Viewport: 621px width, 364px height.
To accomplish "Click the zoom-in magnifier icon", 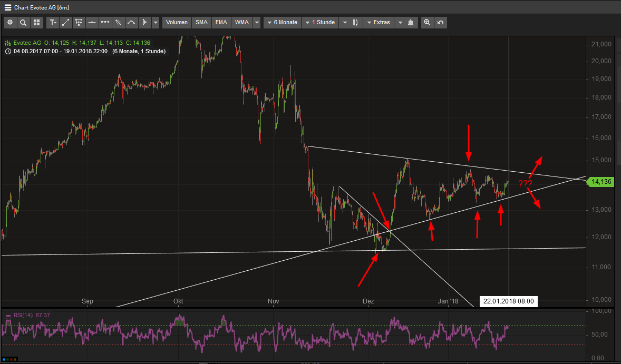I will pyautogui.click(x=427, y=23).
